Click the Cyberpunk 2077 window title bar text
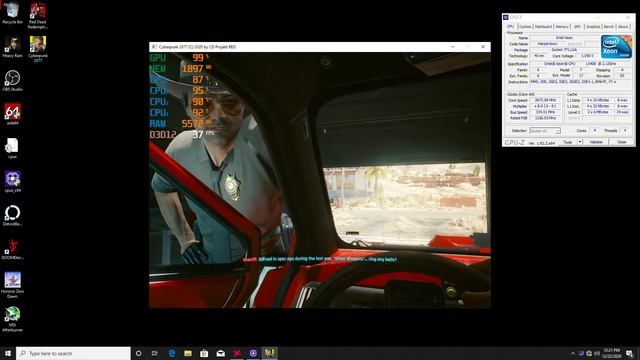640x360 pixels. [197, 47]
